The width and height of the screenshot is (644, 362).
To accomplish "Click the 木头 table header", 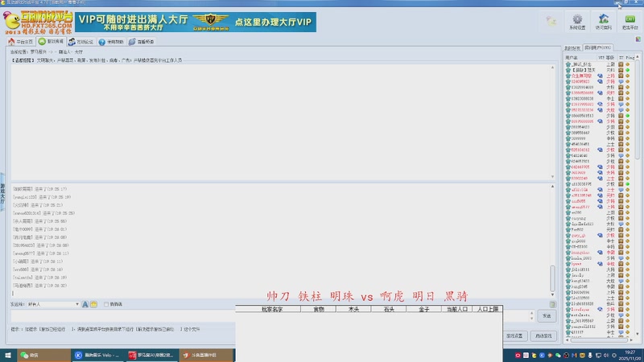I will (x=353, y=309).
